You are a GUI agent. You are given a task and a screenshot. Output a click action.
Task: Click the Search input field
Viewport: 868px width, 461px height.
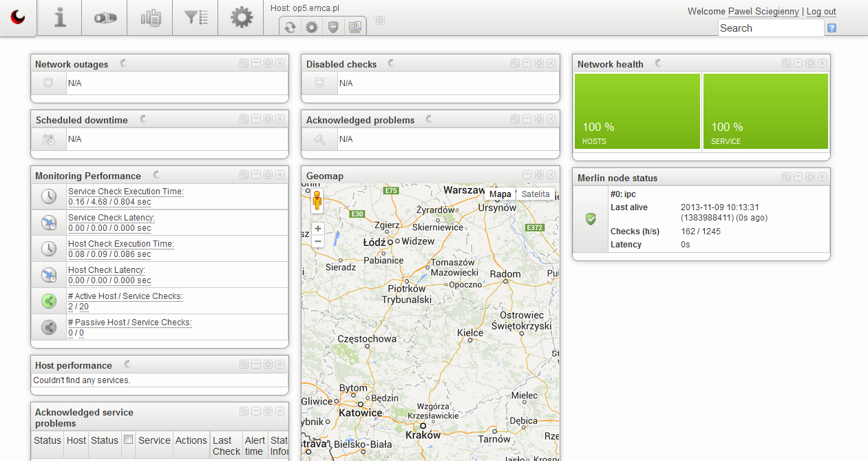(770, 28)
